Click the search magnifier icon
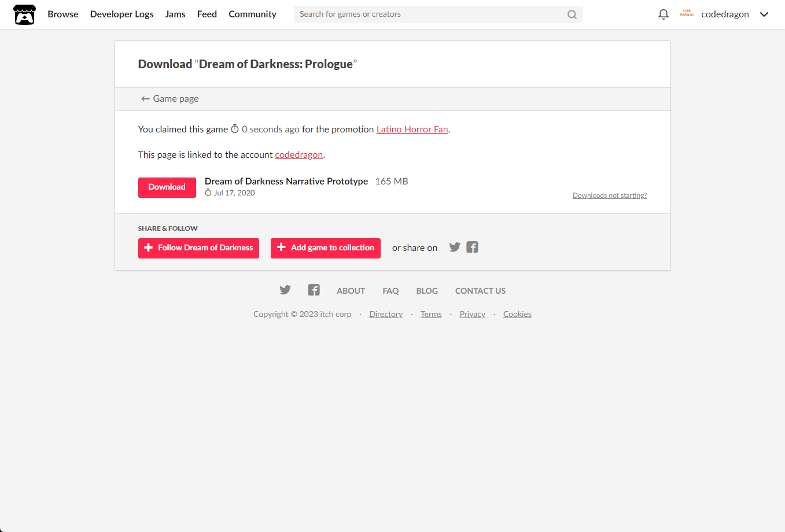 (572, 14)
